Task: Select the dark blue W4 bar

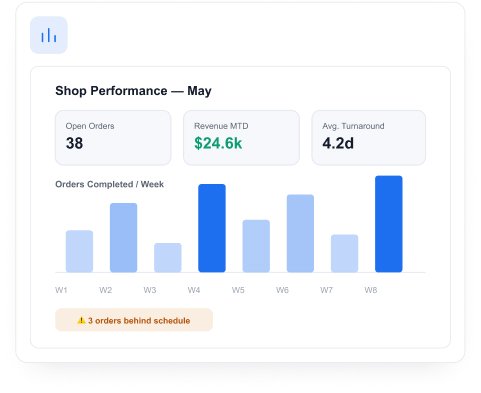Action: [x=212, y=228]
